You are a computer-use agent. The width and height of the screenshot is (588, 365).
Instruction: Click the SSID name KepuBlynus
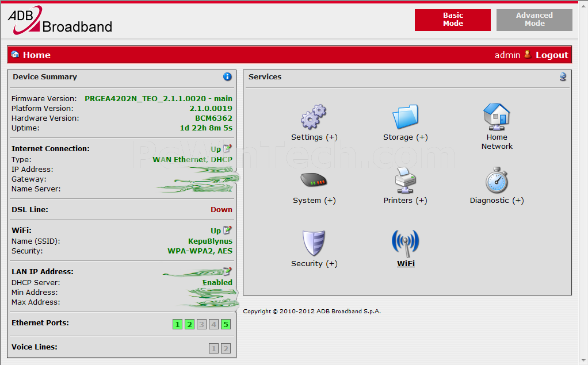(x=211, y=241)
